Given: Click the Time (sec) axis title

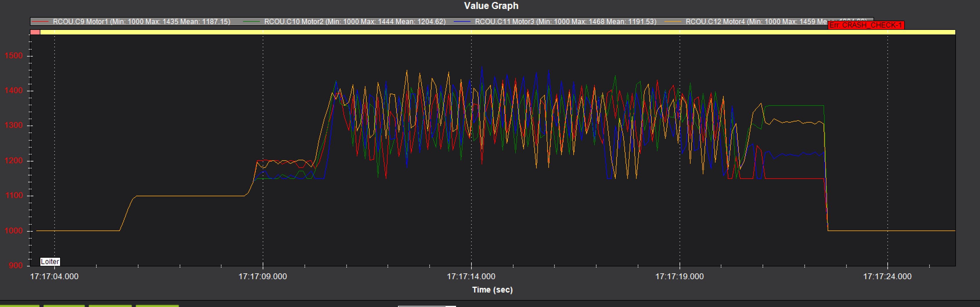Looking at the screenshot, I should click(492, 290).
